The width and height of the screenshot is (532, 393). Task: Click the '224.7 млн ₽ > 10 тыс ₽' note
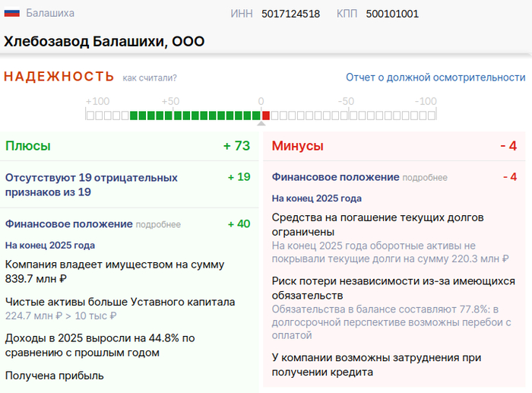pyautogui.click(x=61, y=316)
